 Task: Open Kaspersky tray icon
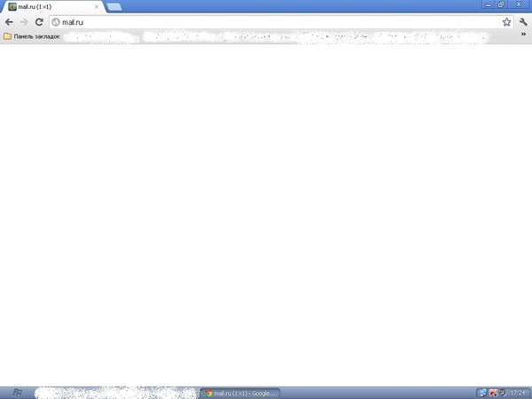[493, 393]
